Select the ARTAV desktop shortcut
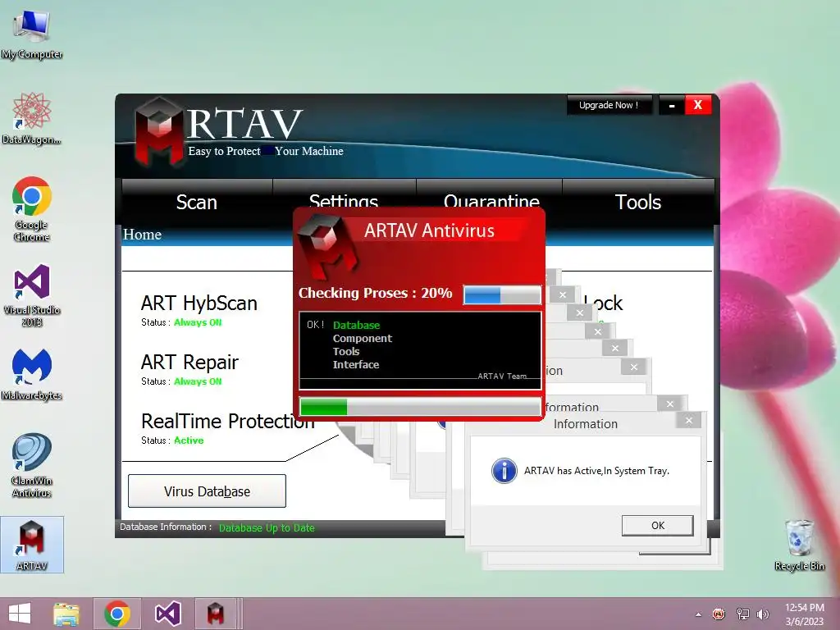This screenshot has width=840, height=630. pos(32,545)
